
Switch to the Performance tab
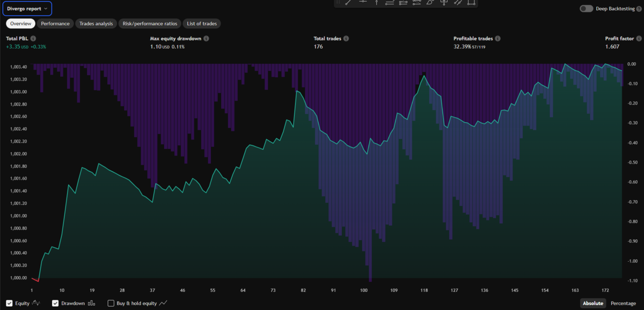pos(55,24)
